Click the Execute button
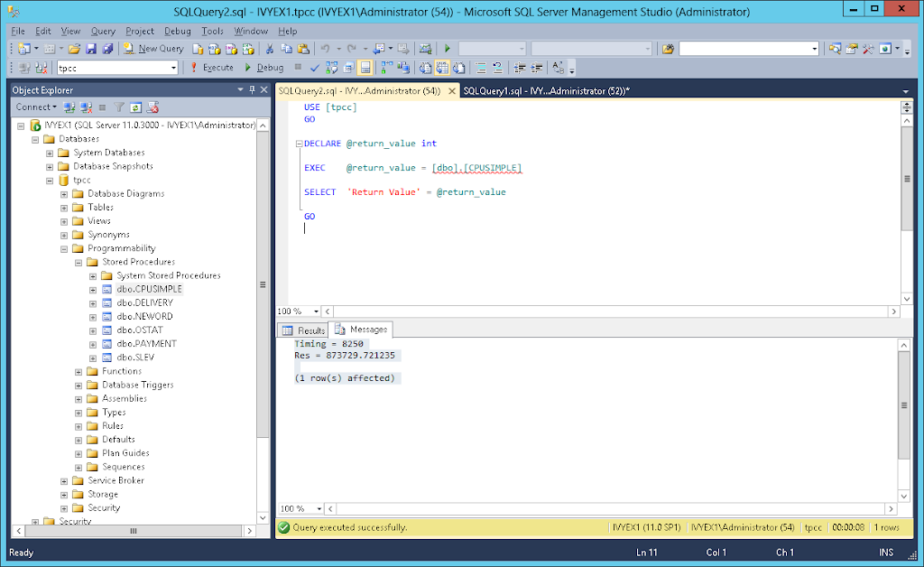Image resolution: width=924 pixels, height=567 pixels. pos(211,68)
